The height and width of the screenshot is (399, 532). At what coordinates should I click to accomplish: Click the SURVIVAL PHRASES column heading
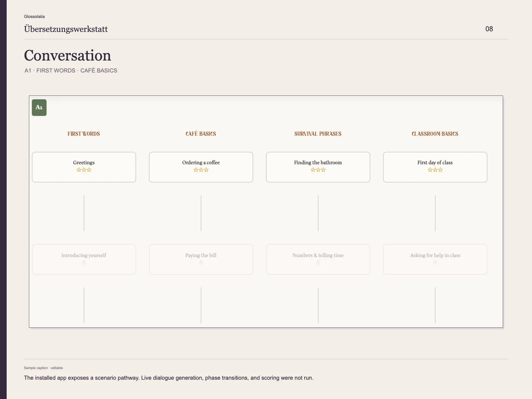318,134
